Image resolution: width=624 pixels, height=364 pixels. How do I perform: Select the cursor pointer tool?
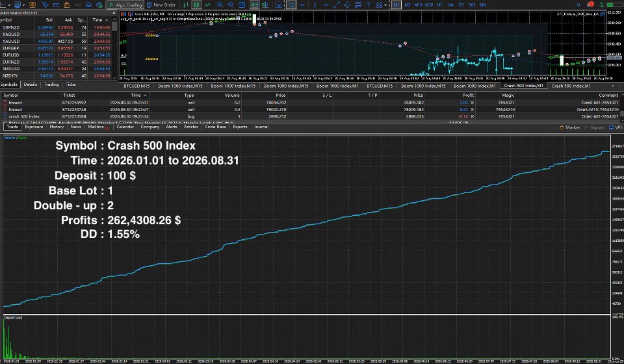click(x=292, y=5)
